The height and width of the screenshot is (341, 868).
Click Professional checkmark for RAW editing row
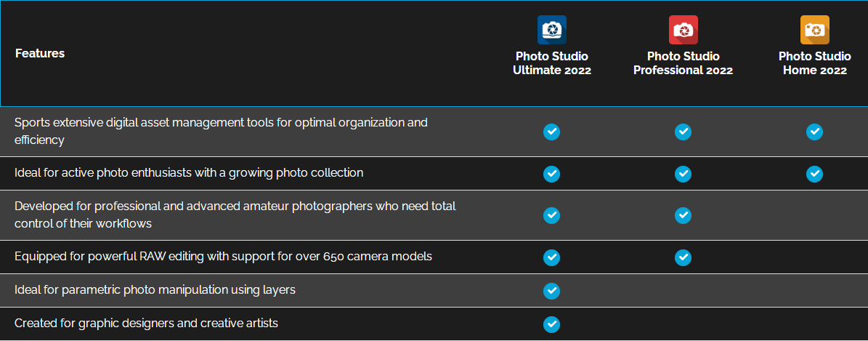[x=683, y=258]
